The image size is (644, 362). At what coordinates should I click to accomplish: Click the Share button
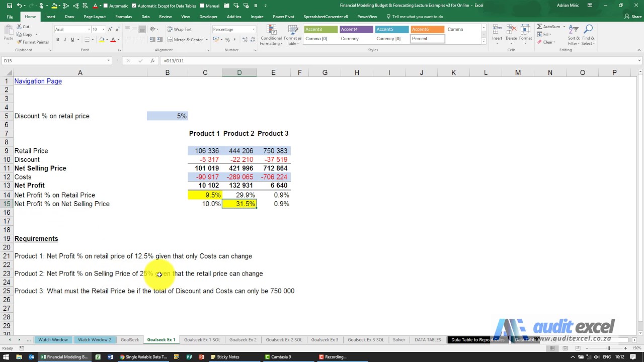point(633,17)
